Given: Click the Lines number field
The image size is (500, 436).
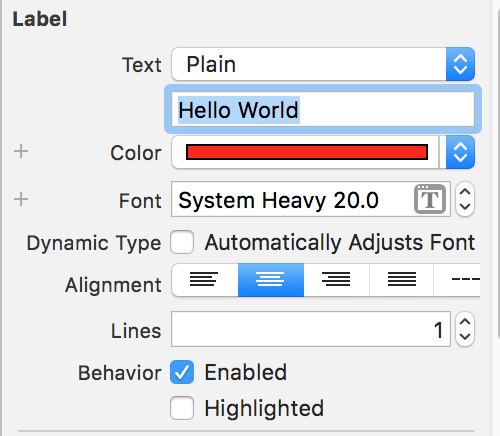Looking at the screenshot, I should (311, 329).
